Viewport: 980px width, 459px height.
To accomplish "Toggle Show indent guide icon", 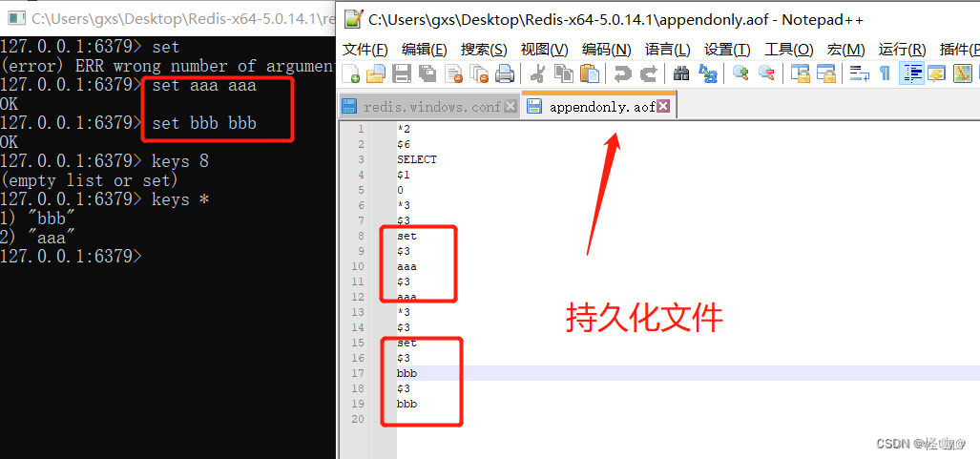I will pyautogui.click(x=911, y=73).
